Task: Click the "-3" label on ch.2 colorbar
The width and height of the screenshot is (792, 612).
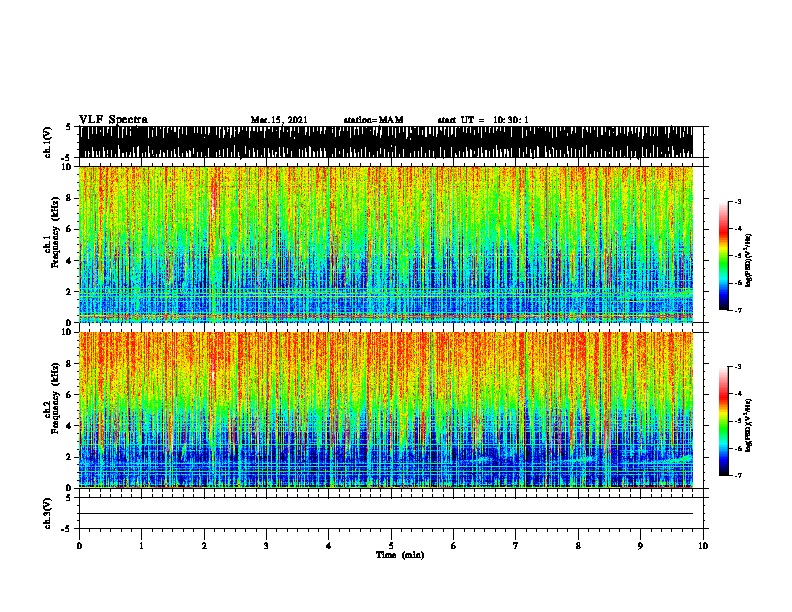Action: (x=738, y=367)
